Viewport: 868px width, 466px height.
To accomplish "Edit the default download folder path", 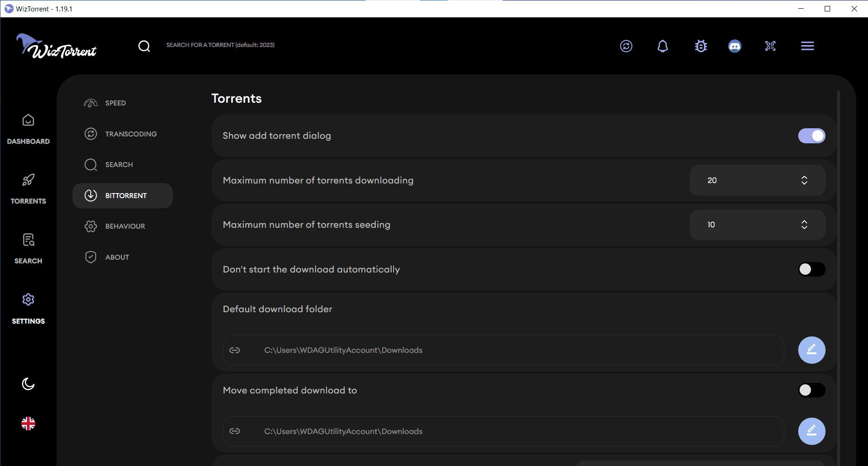I will tap(811, 350).
